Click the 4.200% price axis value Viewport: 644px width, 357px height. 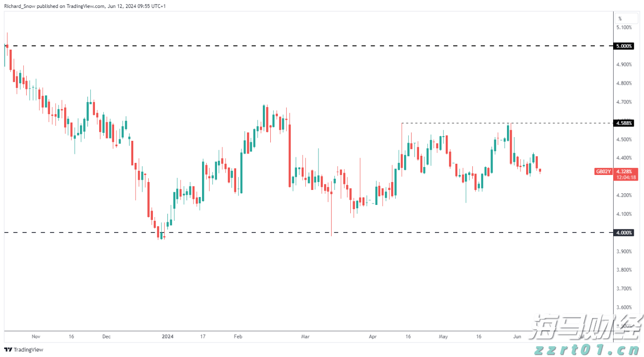pos(624,196)
